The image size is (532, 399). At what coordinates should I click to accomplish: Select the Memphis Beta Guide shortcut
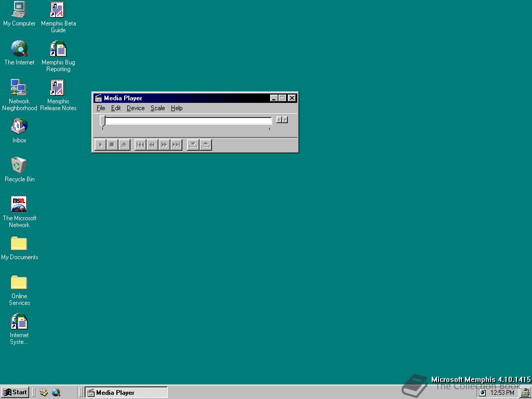click(58, 17)
